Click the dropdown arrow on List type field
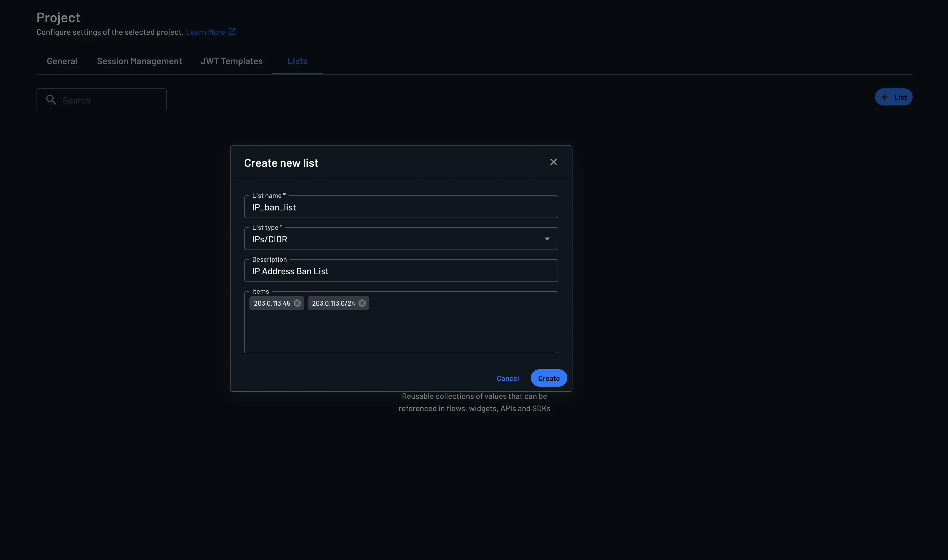The height and width of the screenshot is (560, 948). 547,238
